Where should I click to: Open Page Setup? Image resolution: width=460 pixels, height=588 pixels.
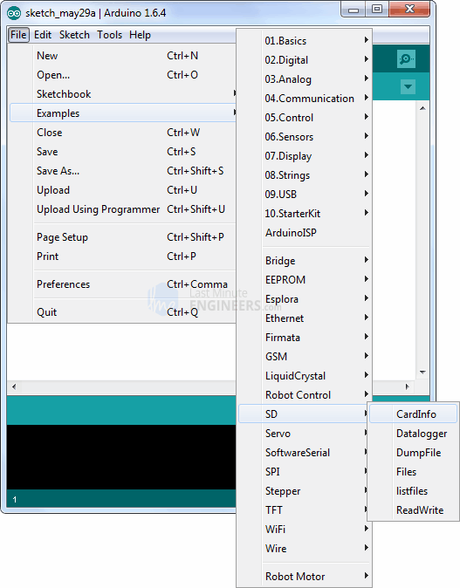pos(123,237)
